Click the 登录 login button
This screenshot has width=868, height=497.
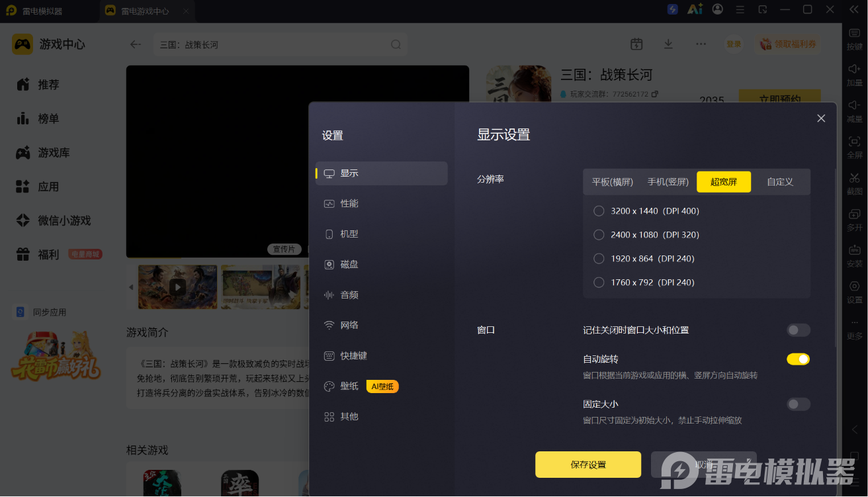coord(734,44)
